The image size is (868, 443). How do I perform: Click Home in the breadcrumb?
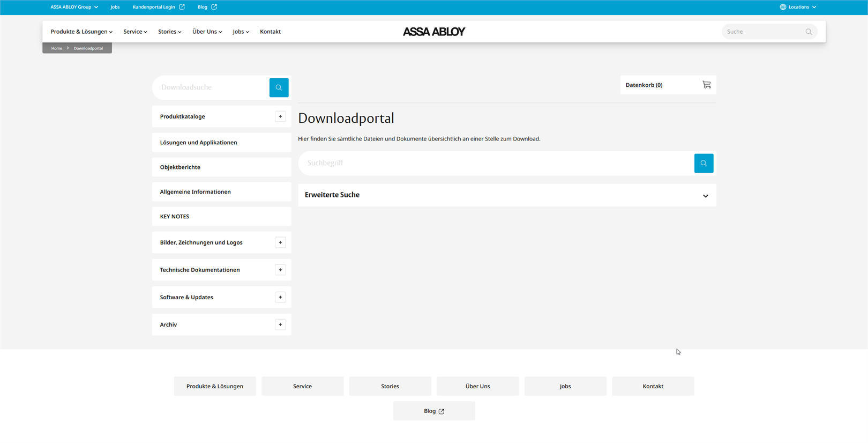point(56,48)
